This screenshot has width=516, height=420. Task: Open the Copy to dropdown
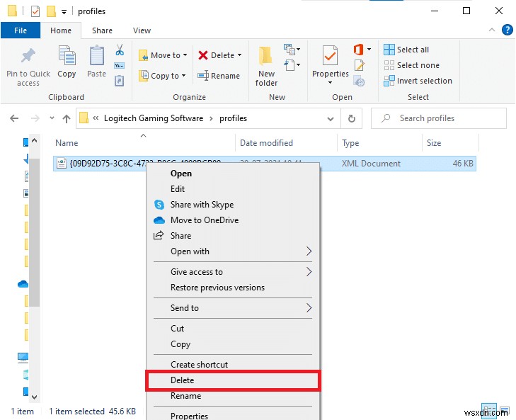162,76
